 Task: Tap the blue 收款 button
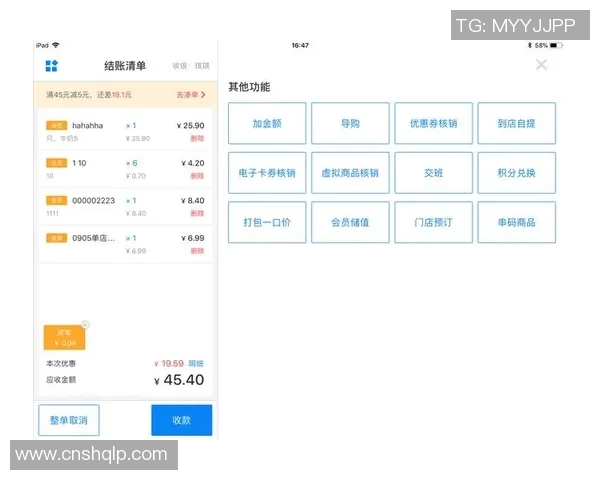click(x=182, y=420)
